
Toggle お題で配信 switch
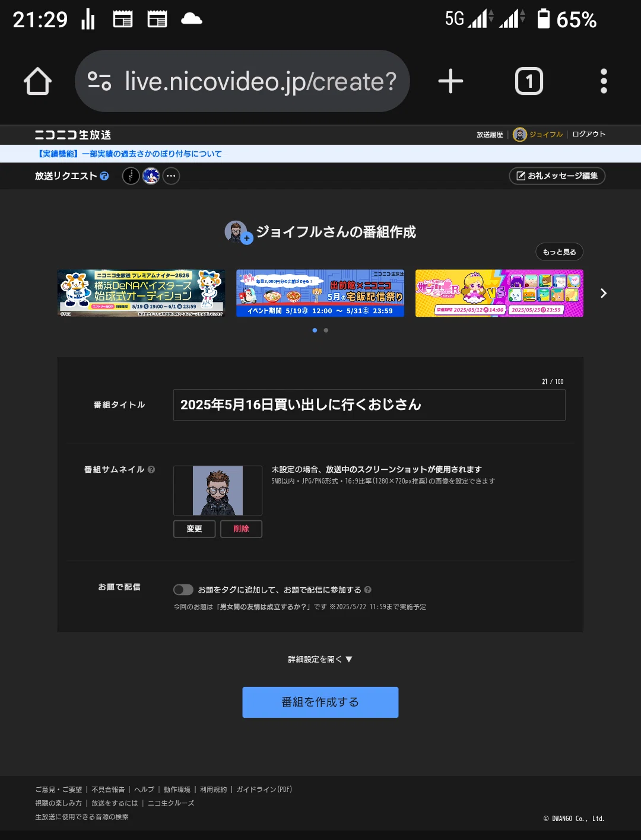click(183, 590)
